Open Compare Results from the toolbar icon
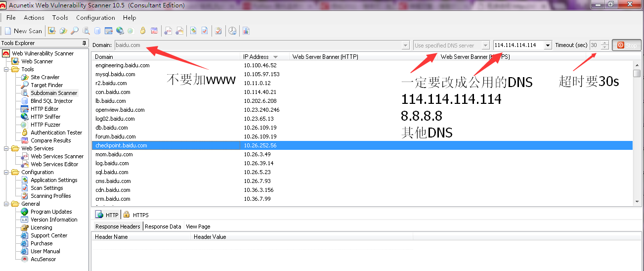Viewport: 644px width, 271px height. [x=154, y=31]
